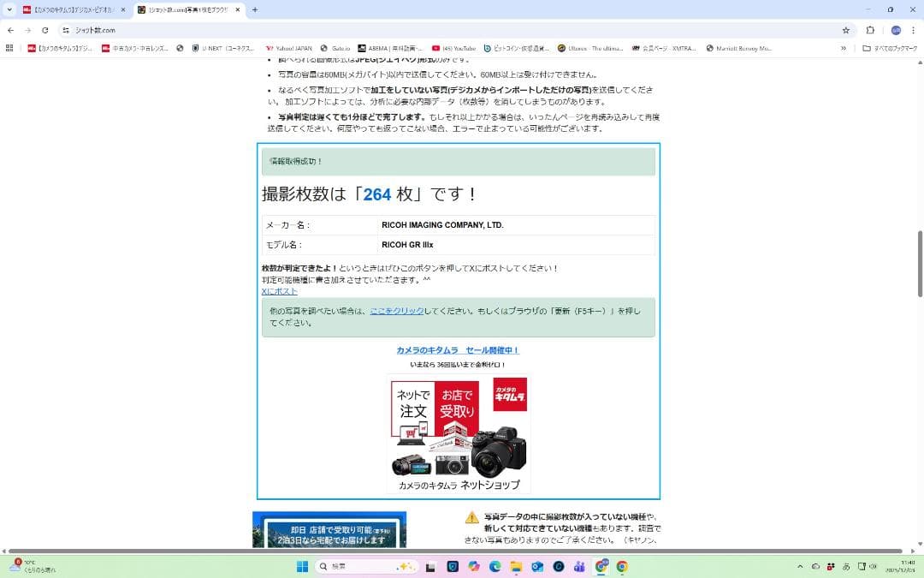Screen dimensions: 924x578
Task: Expand hidden system tray icons
Action: click(800, 566)
